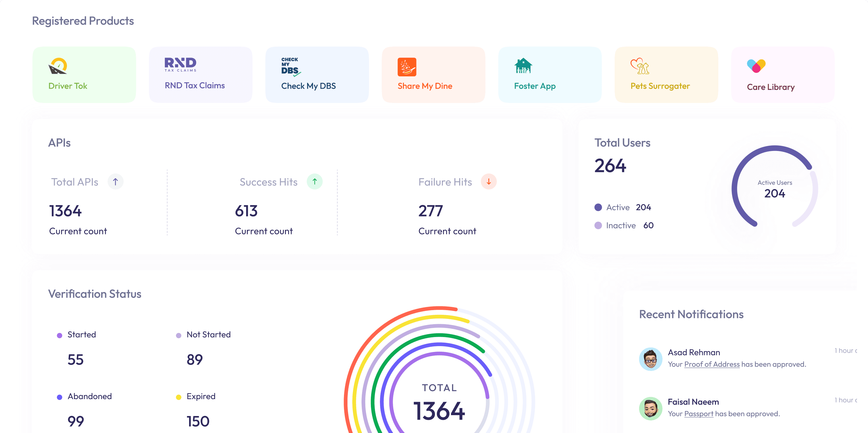Click the up arrow beside Total APIs
Image resolution: width=868 pixels, height=433 pixels.
(115, 182)
